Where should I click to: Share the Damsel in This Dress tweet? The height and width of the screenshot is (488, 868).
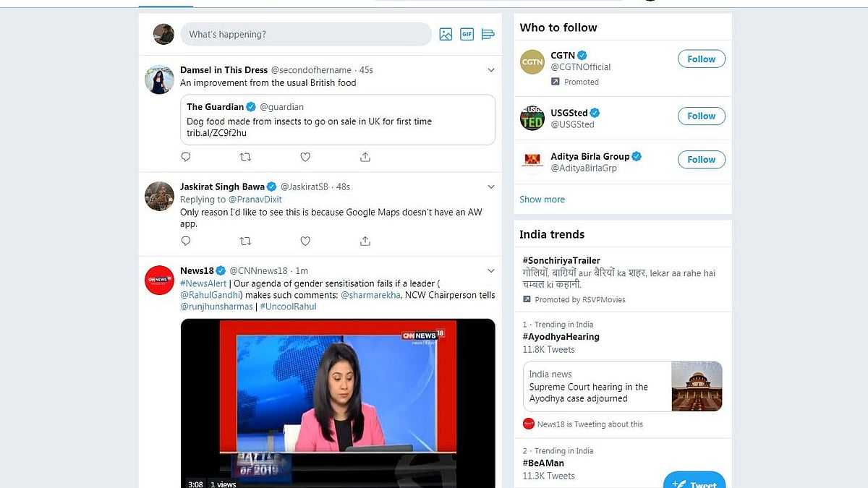[x=365, y=157]
